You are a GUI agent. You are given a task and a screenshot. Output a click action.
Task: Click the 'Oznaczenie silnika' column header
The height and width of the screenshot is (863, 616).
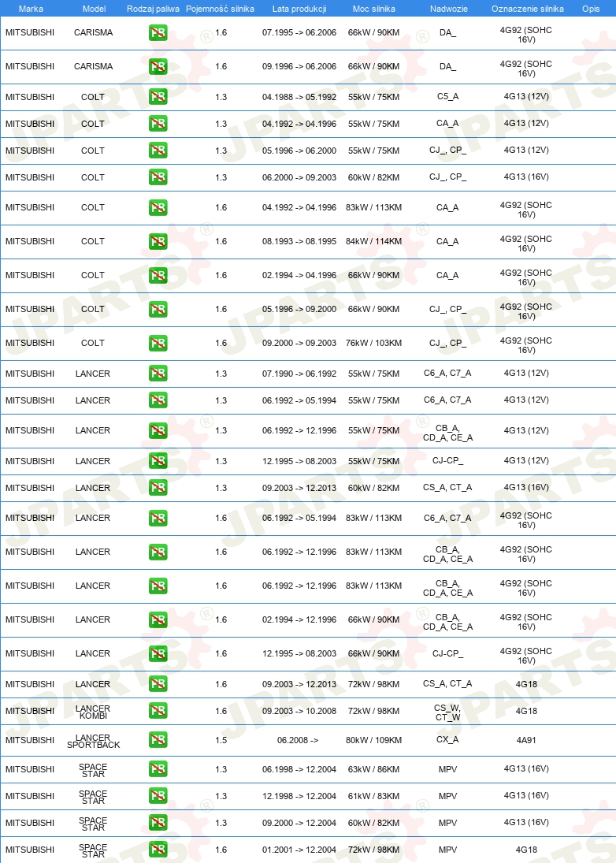click(x=528, y=9)
